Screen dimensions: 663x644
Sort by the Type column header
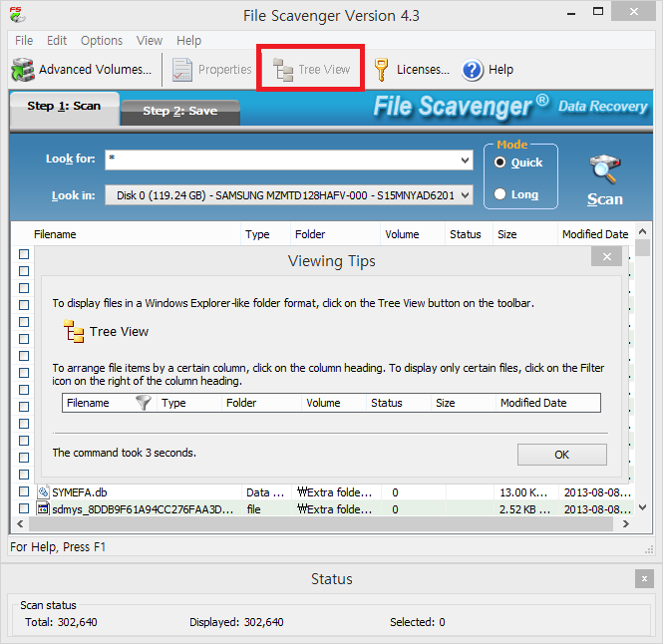tap(265, 234)
